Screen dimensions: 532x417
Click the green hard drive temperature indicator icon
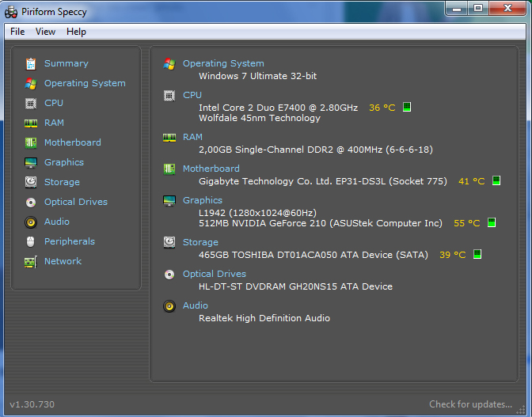tap(477, 254)
